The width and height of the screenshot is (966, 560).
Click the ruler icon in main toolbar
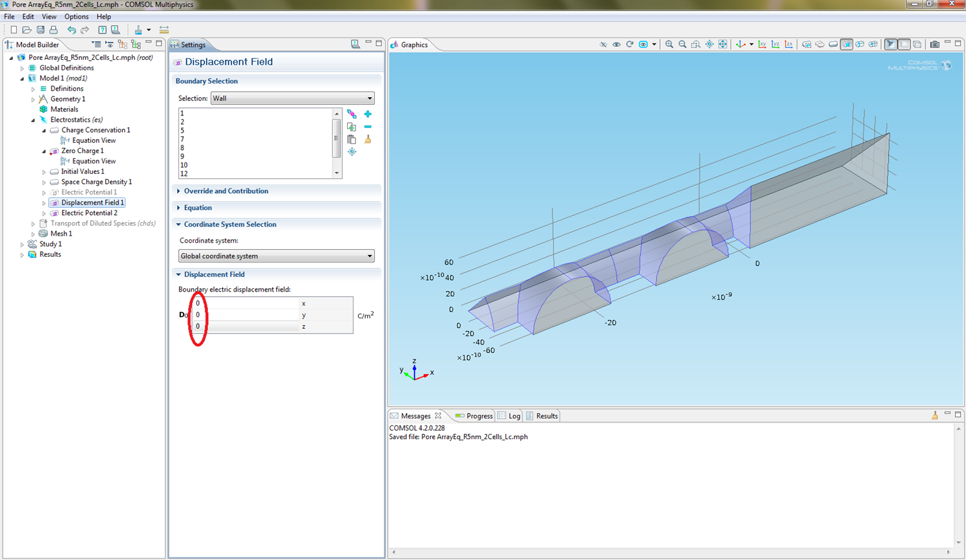(164, 30)
